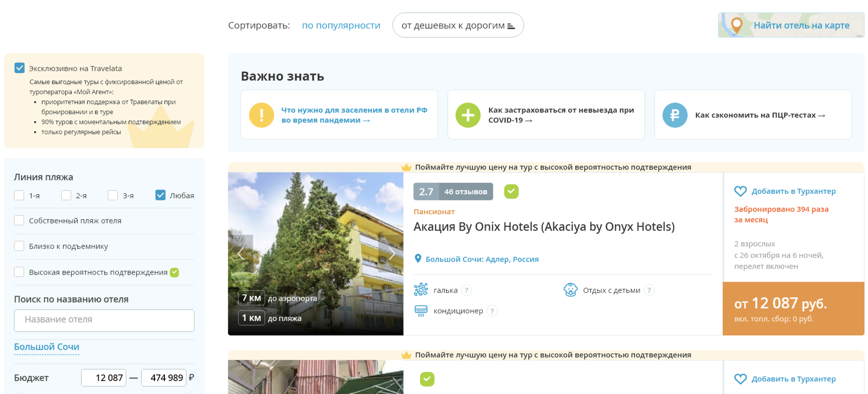Click question mark help next to кондиционер
Image resolution: width=868 pixels, height=394 pixels.
[x=492, y=311]
